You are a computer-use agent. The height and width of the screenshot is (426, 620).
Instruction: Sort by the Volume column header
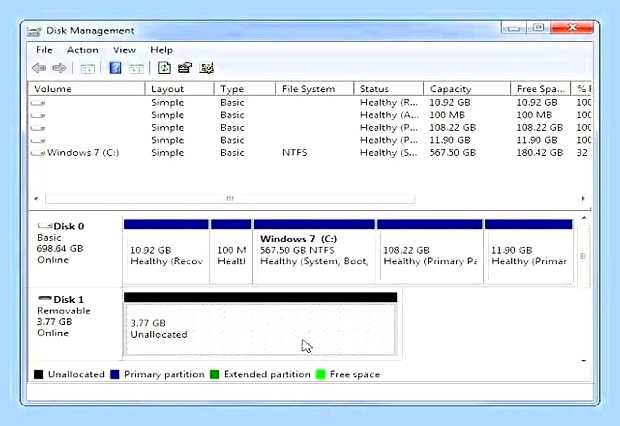click(x=86, y=89)
